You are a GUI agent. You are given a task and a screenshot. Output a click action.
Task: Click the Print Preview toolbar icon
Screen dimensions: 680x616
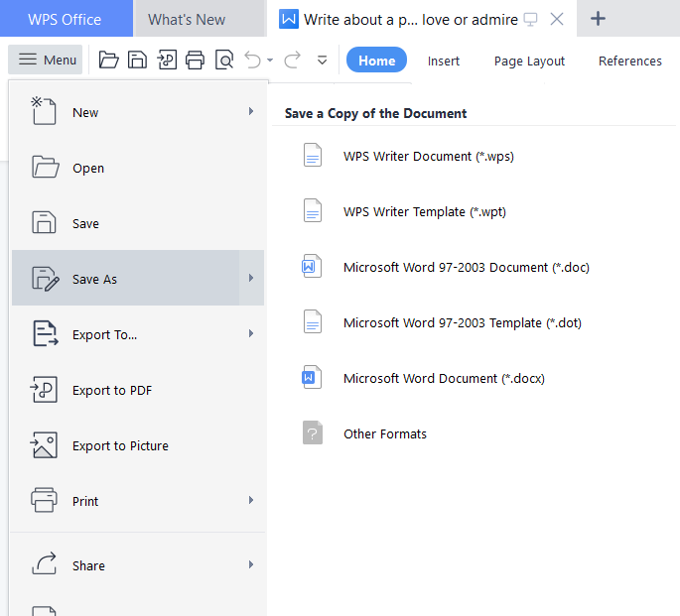pyautogui.click(x=224, y=60)
